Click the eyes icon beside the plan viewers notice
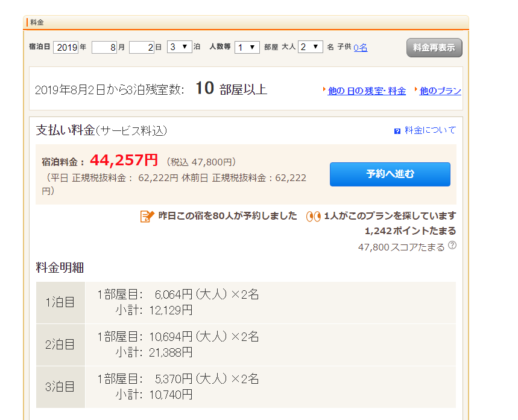 point(313,216)
